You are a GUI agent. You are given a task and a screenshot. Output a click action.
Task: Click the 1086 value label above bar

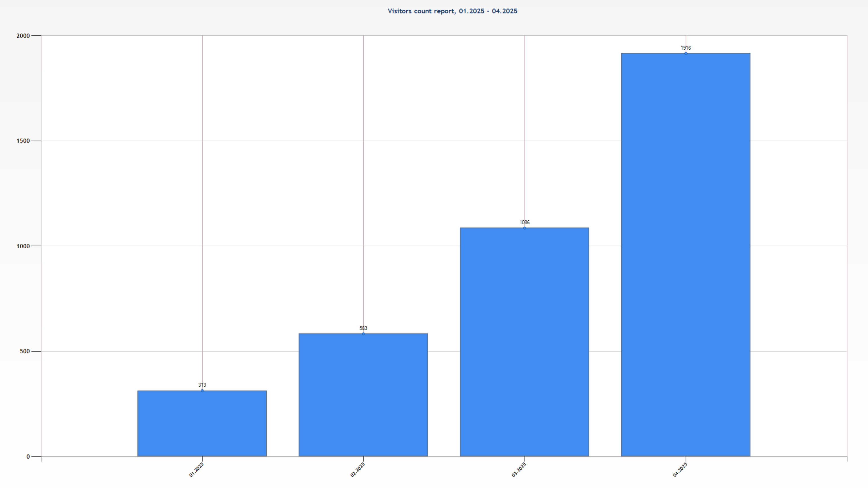click(x=524, y=222)
